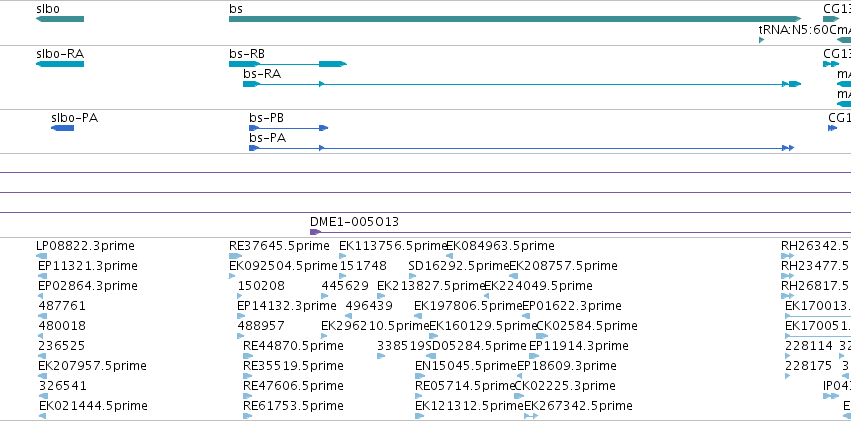Click EST label 480018
Screen dimensions: 851x421
(x=62, y=326)
